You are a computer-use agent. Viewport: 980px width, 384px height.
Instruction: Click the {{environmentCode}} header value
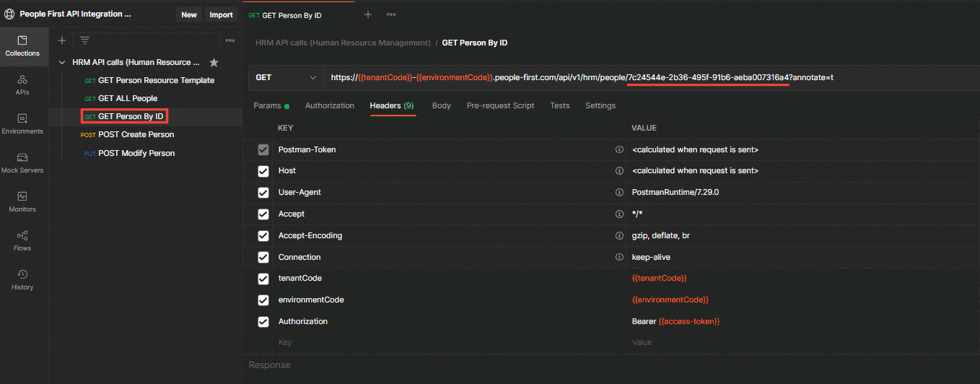tap(670, 300)
